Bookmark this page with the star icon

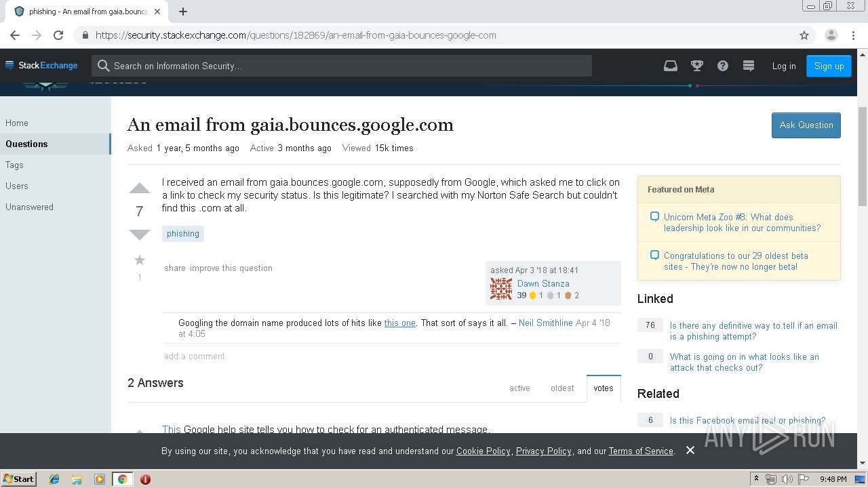pos(804,35)
